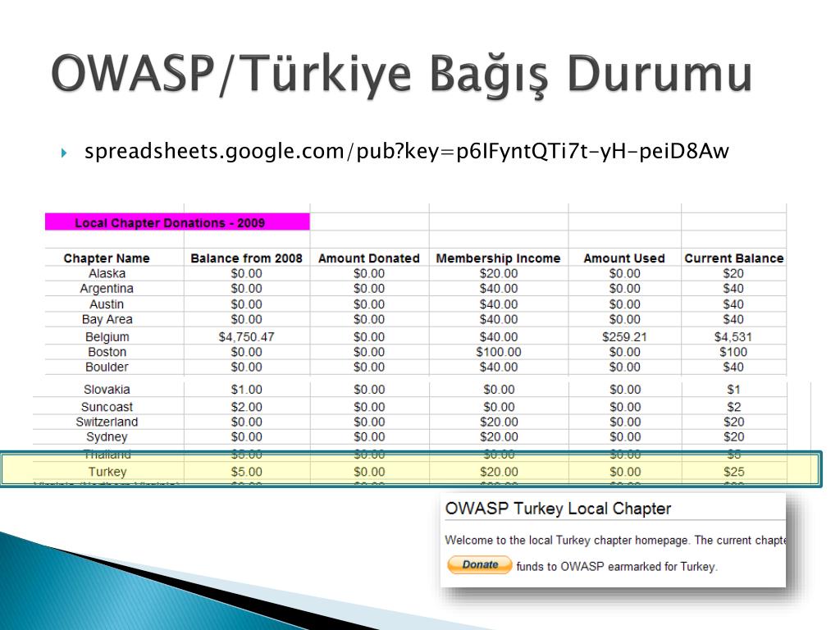
Task: Select the Amount Donated column header
Action: point(369,258)
